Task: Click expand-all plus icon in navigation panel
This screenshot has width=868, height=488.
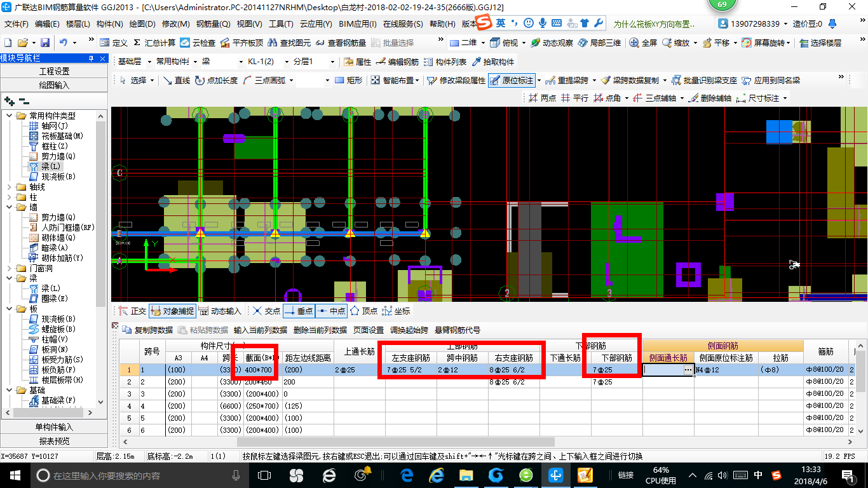Action: point(10,101)
